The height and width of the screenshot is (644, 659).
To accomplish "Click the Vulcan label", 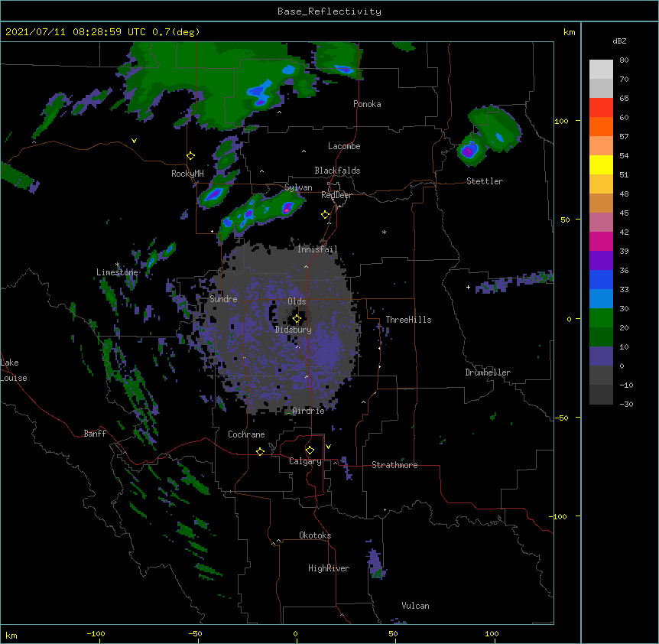I will pos(415,606).
